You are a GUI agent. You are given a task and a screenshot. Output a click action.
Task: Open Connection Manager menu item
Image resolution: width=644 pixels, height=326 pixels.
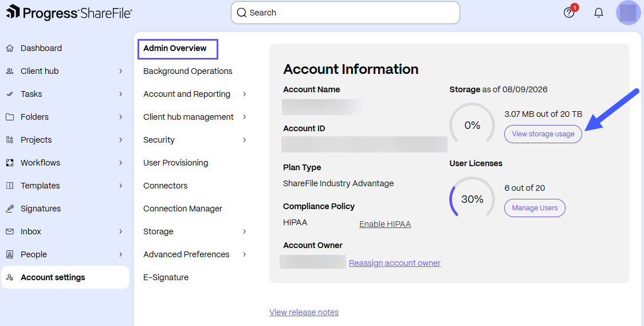183,209
